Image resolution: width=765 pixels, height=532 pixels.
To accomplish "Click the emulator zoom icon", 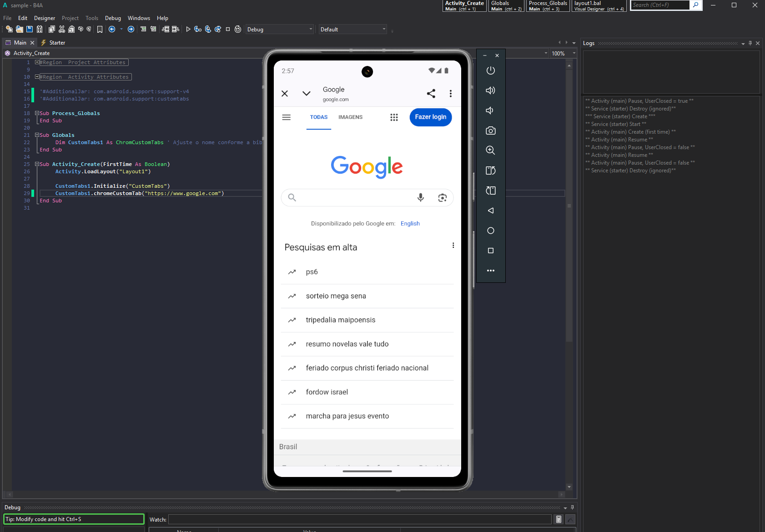I will click(490, 151).
